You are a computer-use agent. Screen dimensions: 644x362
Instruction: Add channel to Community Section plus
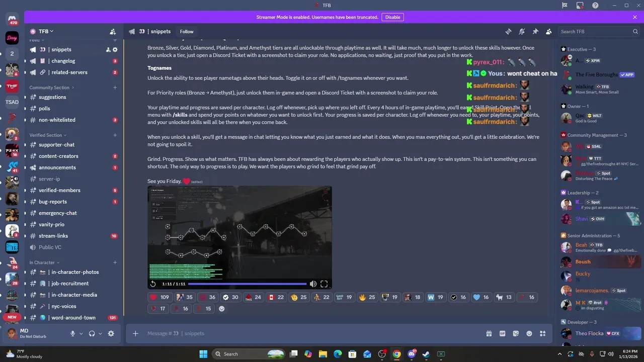click(115, 87)
